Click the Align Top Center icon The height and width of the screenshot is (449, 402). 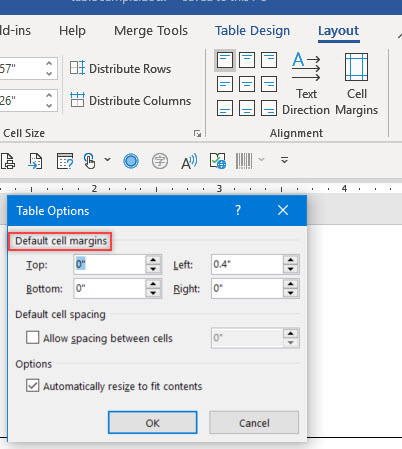point(247,60)
